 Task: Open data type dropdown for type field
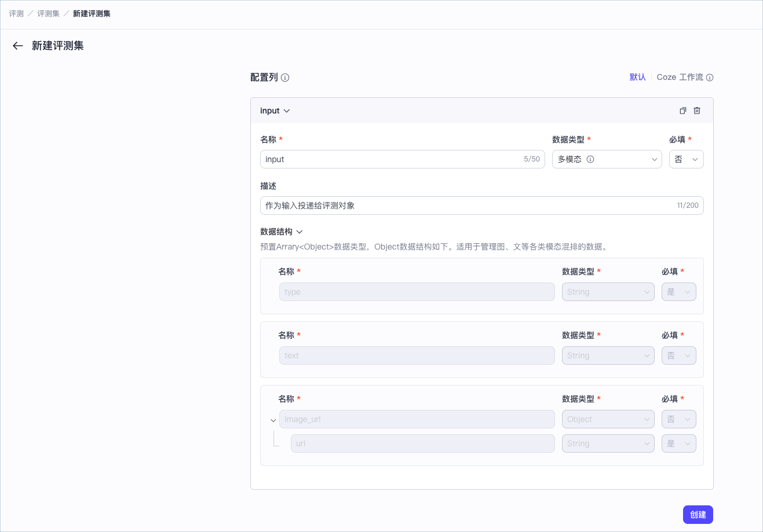(x=608, y=292)
